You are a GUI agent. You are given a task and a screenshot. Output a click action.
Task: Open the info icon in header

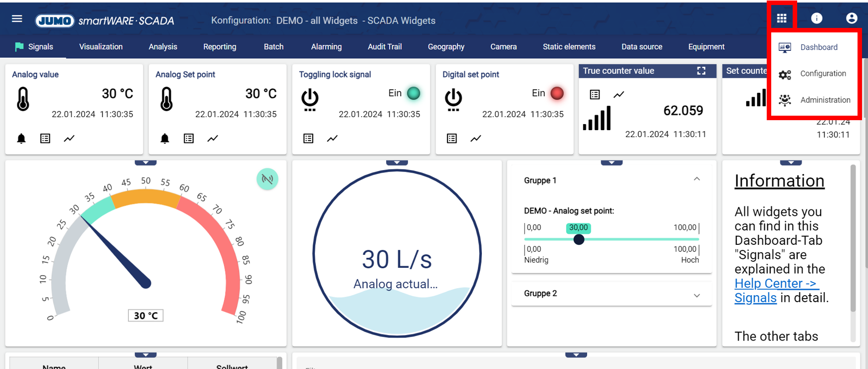point(817,18)
